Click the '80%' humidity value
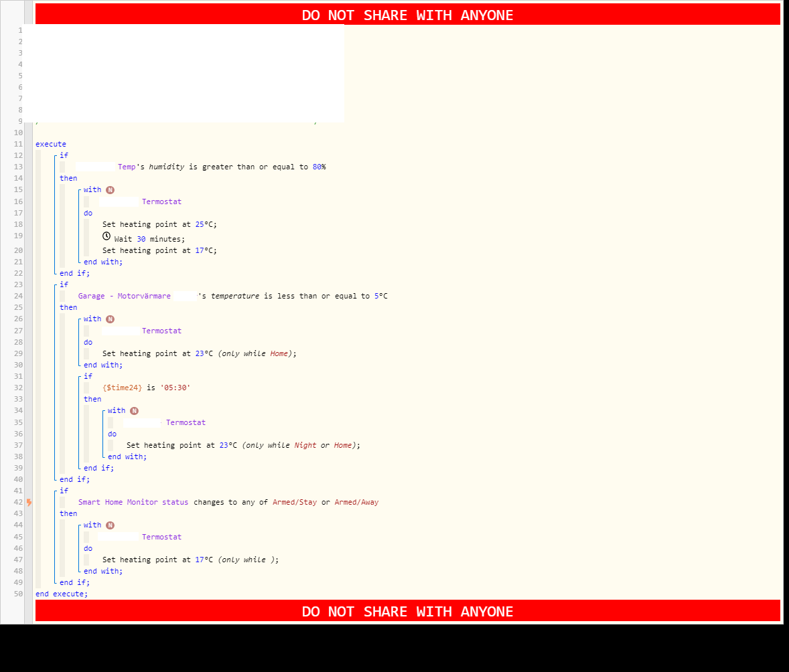789x672 pixels. coord(319,167)
